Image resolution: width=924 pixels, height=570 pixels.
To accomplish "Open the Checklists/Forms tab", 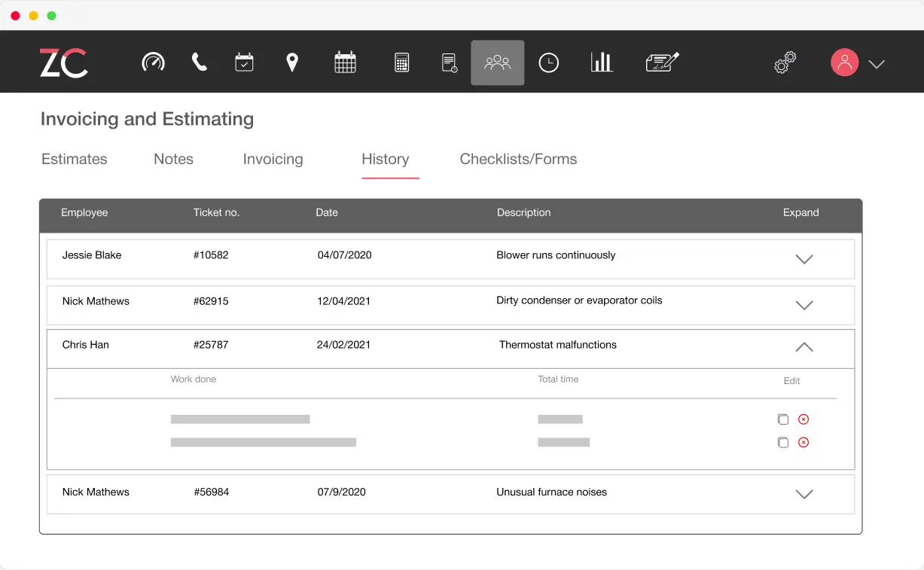I will pyautogui.click(x=518, y=159).
